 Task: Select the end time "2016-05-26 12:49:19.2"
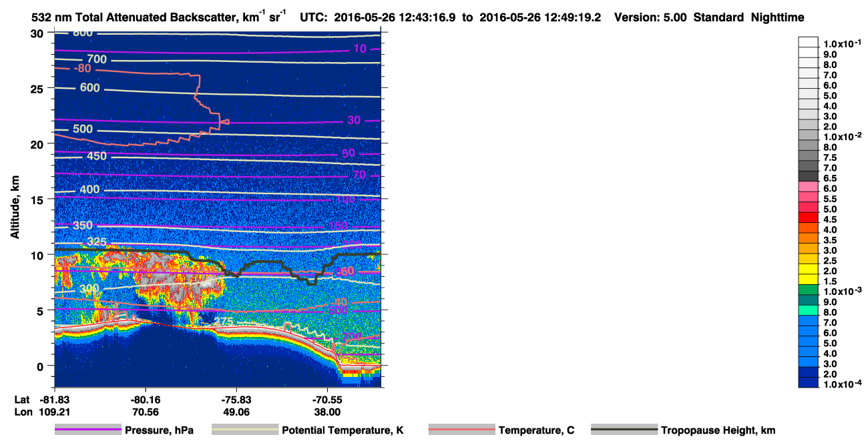click(540, 18)
